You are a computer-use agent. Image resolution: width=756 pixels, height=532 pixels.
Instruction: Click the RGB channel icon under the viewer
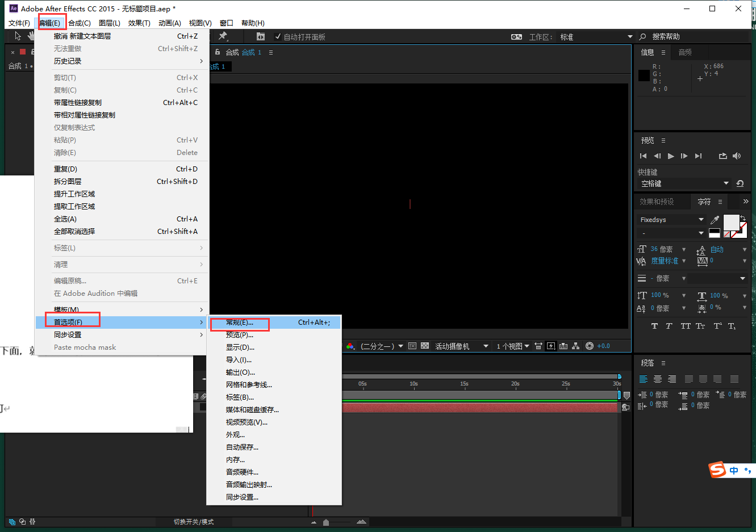point(350,346)
